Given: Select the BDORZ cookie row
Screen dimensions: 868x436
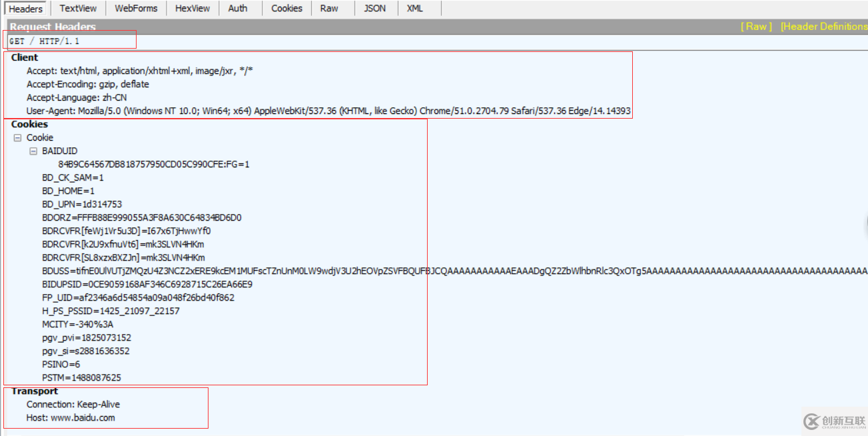Looking at the screenshot, I should 142,217.
